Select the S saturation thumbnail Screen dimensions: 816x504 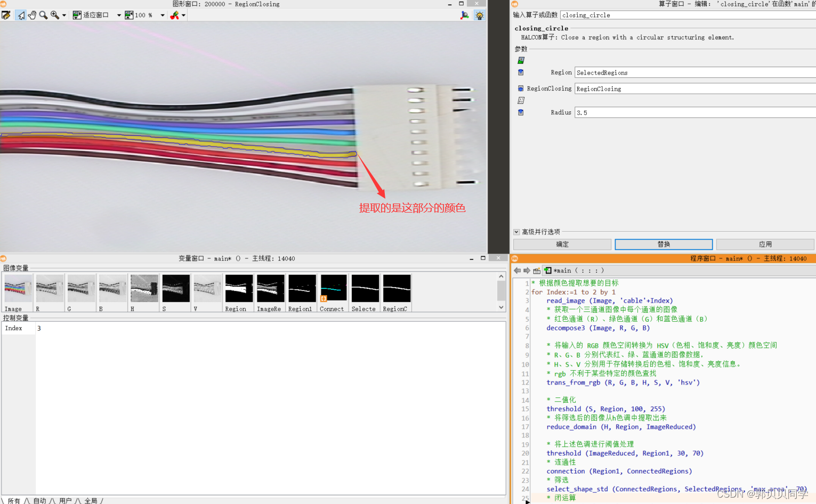(x=176, y=292)
